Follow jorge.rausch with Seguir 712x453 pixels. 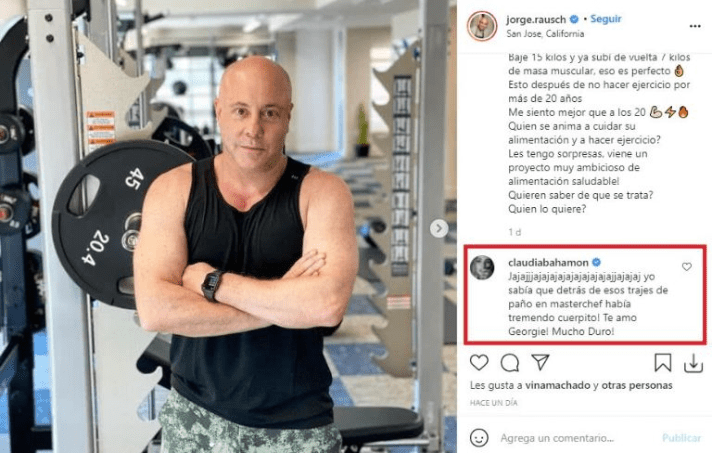pos(605,19)
